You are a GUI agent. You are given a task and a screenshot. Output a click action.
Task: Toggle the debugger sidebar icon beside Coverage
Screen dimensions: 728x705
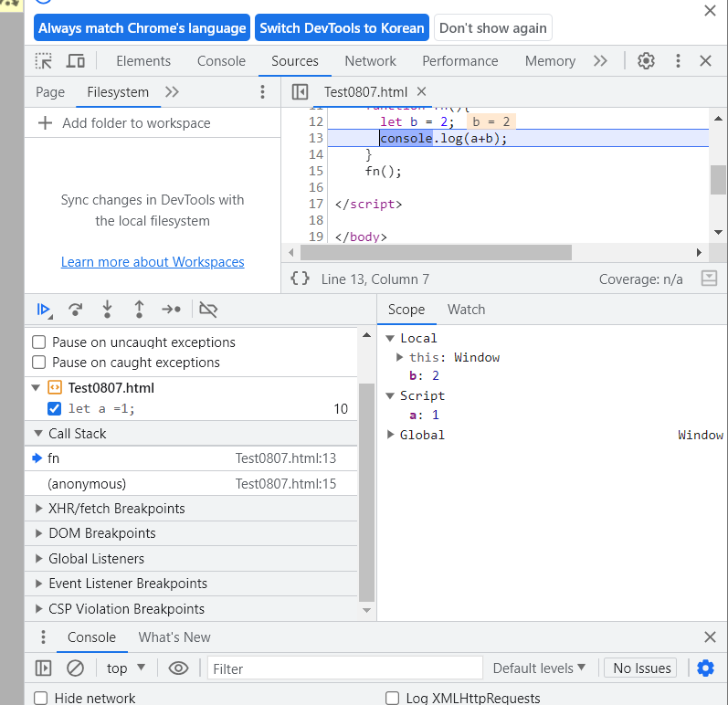[709, 279]
